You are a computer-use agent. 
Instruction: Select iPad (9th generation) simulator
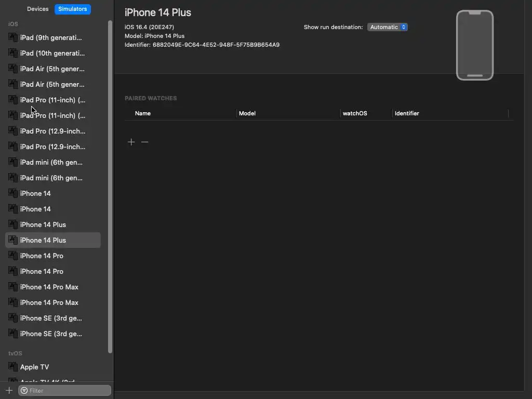point(53,37)
